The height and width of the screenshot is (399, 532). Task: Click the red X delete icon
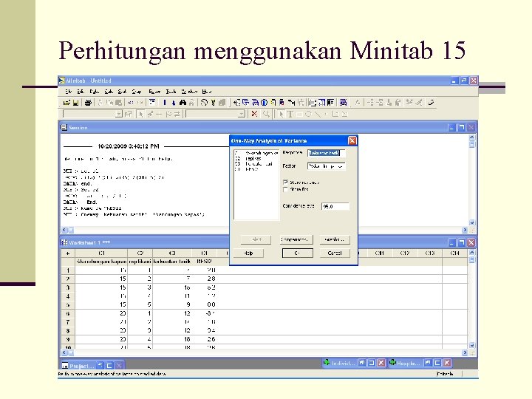pyautogui.click(x=254, y=114)
